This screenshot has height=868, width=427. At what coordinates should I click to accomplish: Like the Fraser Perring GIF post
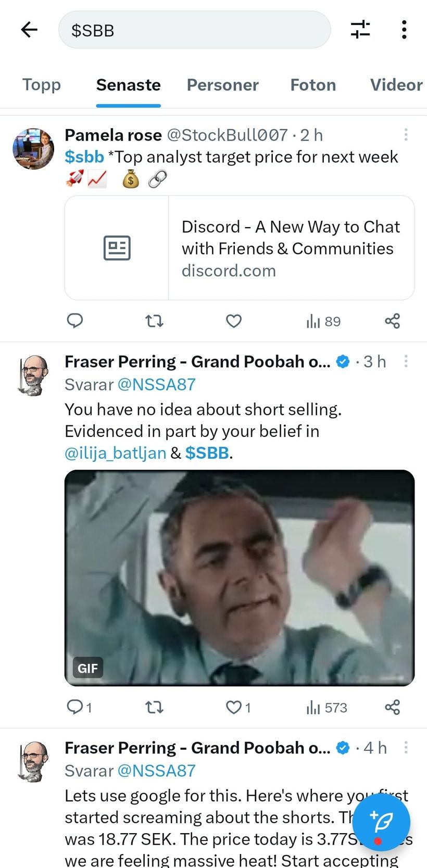click(234, 707)
